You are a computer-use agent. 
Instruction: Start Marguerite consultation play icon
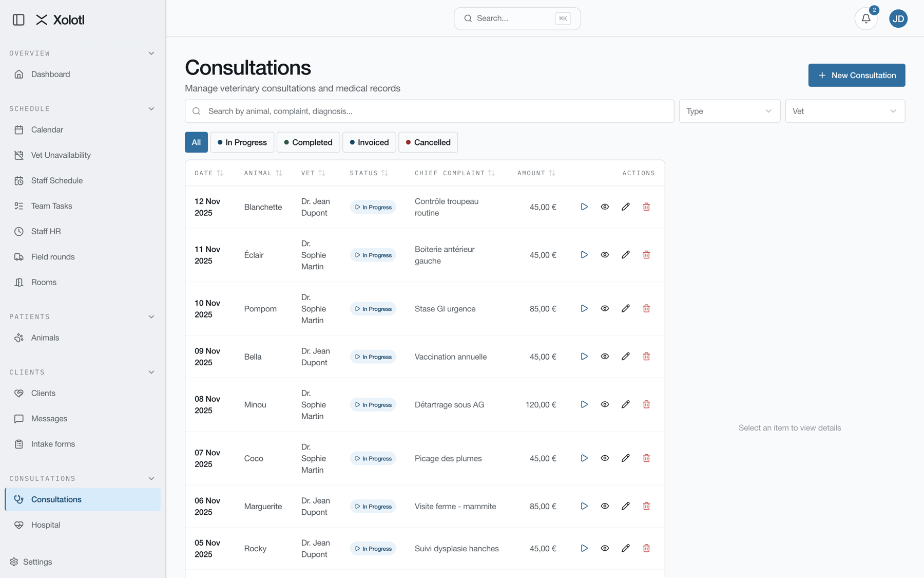pyautogui.click(x=584, y=506)
